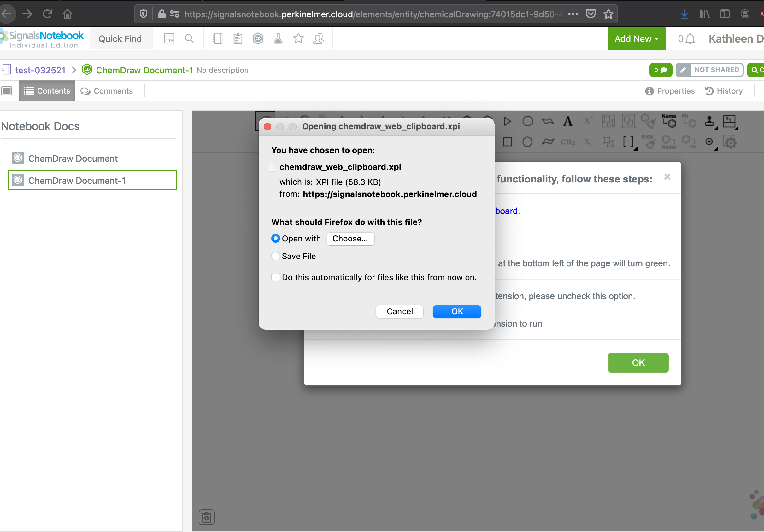The height and width of the screenshot is (532, 764).
Task: Select the cyclopropane ring tool in ChemDraw toolbar
Action: tap(507, 121)
